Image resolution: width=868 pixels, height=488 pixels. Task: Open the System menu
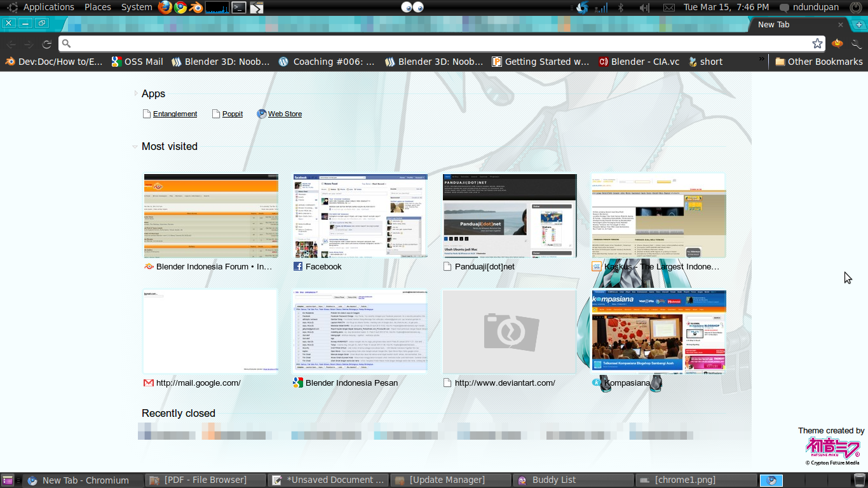(137, 8)
